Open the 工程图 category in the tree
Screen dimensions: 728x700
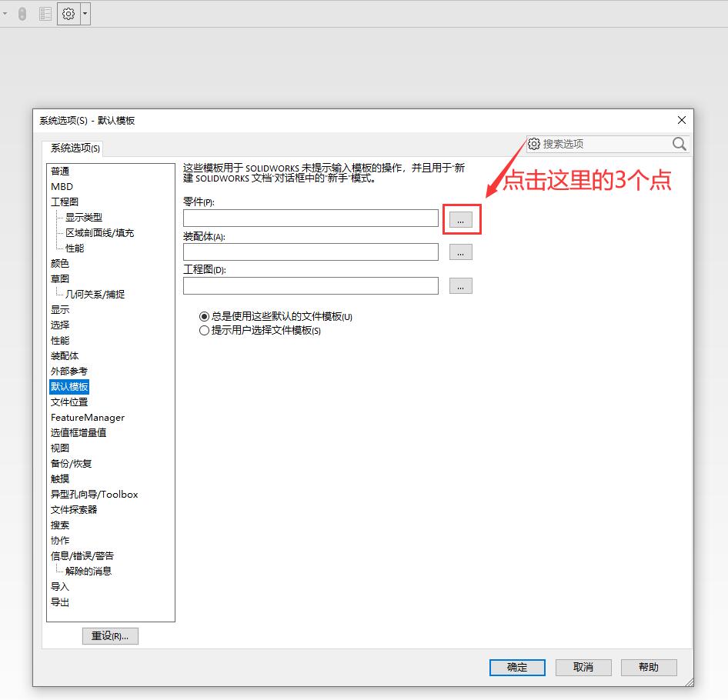65,202
